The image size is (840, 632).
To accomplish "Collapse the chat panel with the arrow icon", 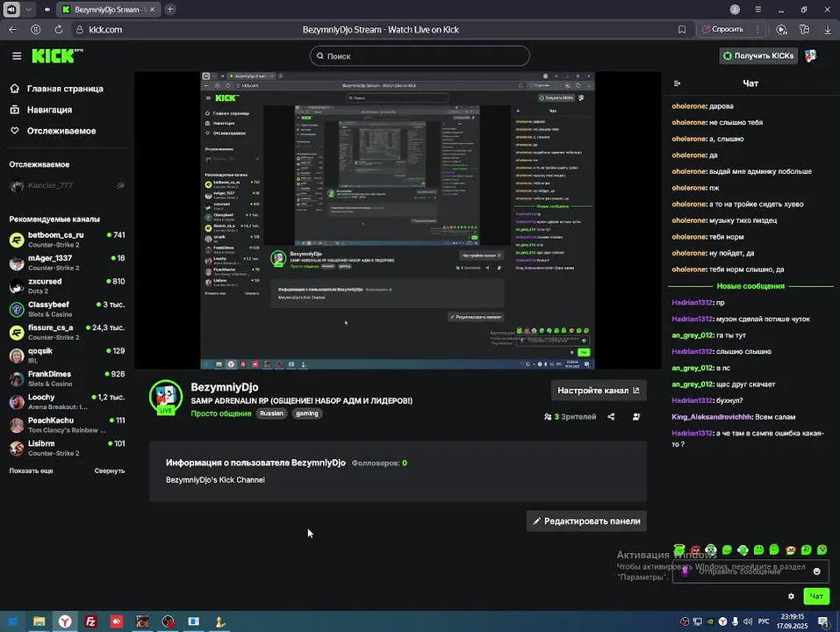I will (x=677, y=83).
